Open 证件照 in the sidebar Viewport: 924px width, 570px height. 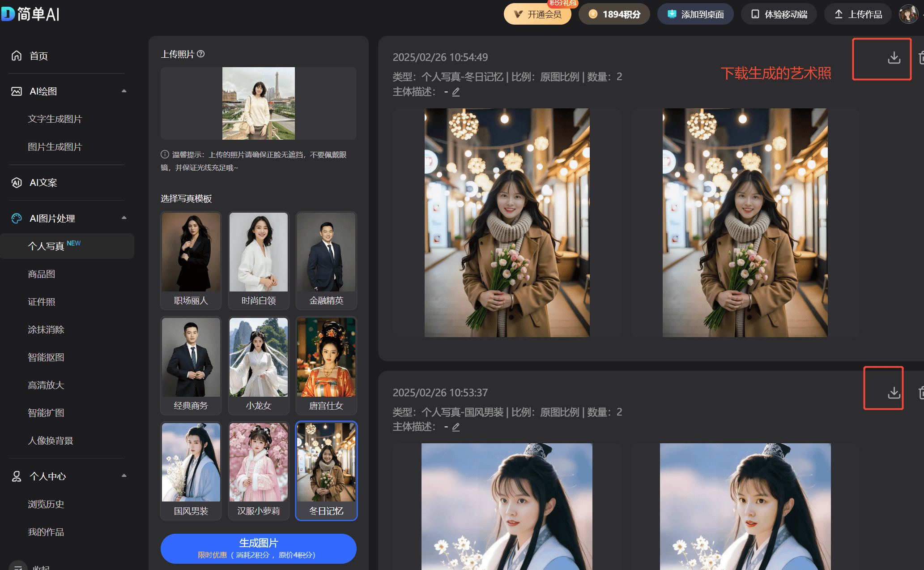click(42, 302)
